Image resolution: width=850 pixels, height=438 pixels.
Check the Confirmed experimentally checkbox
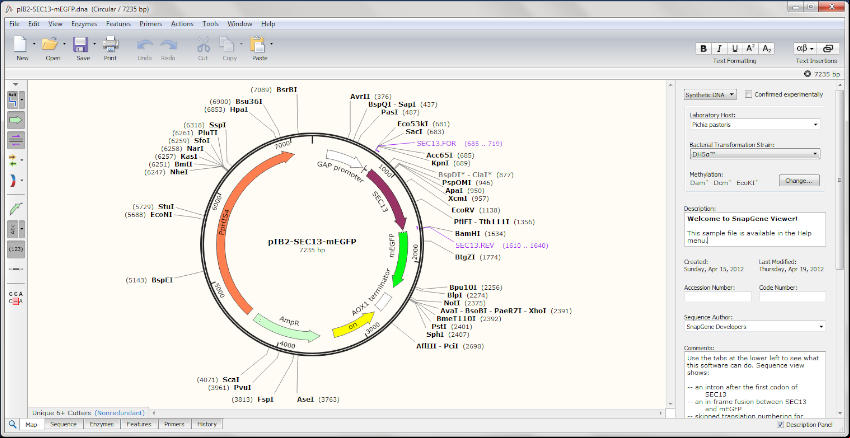(749, 94)
